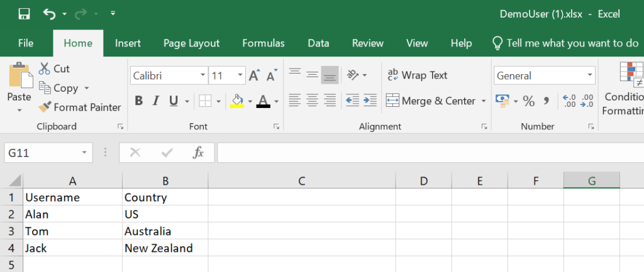
Task: Click the Decrease Decimal icon
Action: point(587,101)
